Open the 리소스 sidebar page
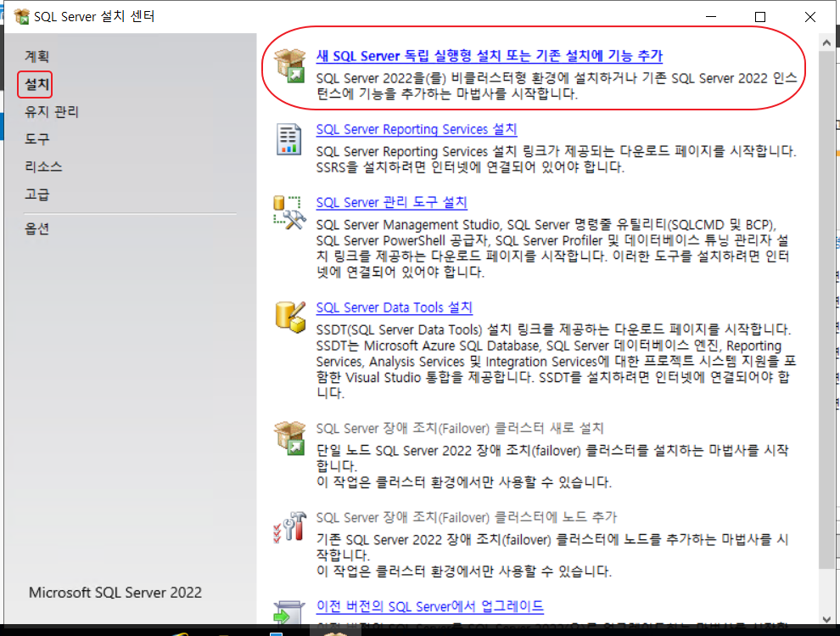Image resolution: width=840 pixels, height=636 pixels. click(43, 166)
